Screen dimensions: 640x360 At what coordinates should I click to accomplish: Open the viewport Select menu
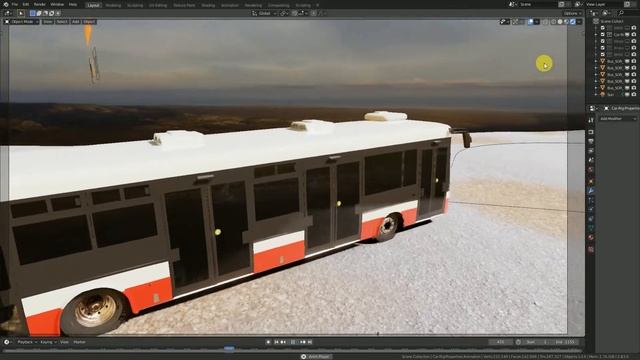coord(62,22)
